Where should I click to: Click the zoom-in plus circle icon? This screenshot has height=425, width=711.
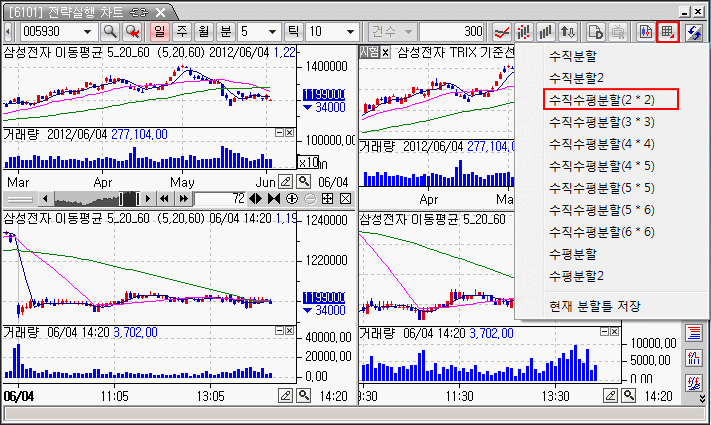point(293,199)
